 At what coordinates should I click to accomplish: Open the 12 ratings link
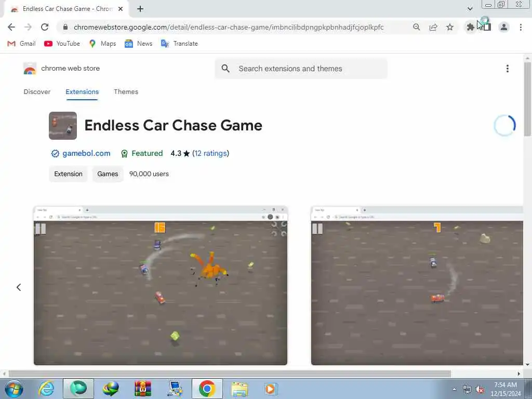coord(210,153)
